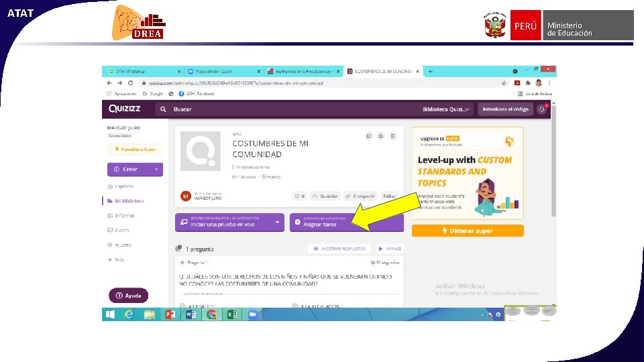
Task: Open the Aplicaciones bookmarks shortcut
Action: [x=121, y=94]
